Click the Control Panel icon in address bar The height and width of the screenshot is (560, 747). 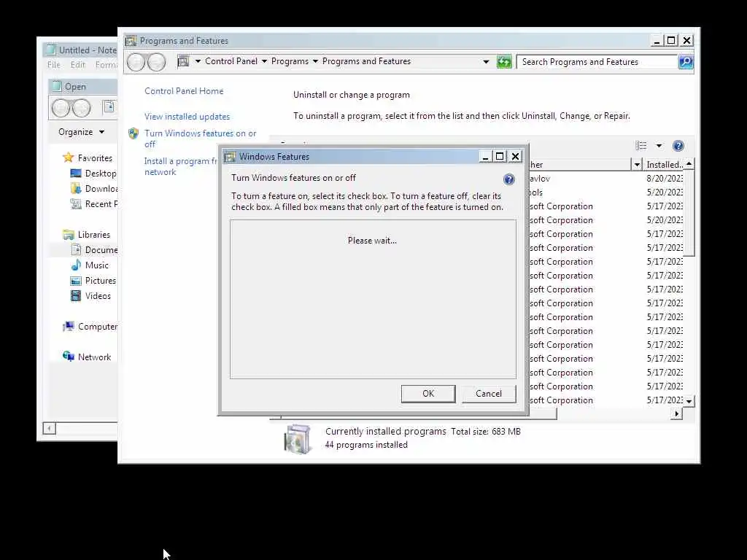tap(183, 61)
